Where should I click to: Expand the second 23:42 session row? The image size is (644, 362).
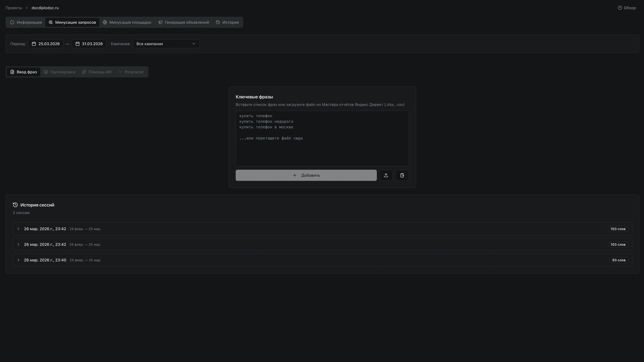pos(18,244)
